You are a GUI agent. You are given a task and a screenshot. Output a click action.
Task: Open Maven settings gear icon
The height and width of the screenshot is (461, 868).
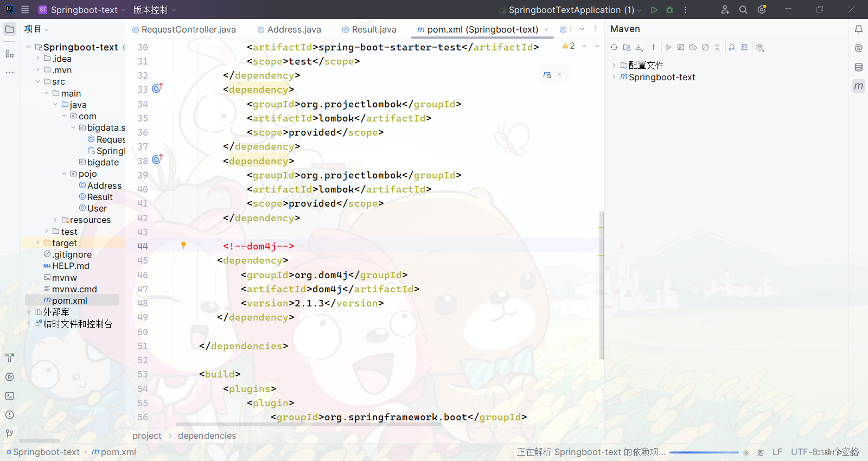pyautogui.click(x=760, y=48)
